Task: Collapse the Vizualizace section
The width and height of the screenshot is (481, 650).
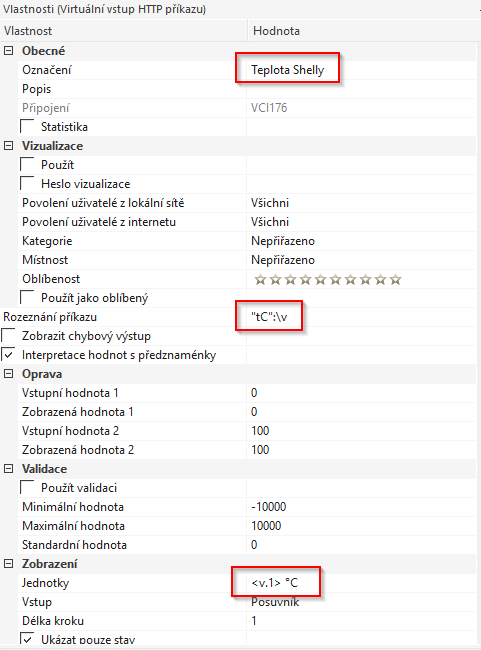Action: click(8, 146)
